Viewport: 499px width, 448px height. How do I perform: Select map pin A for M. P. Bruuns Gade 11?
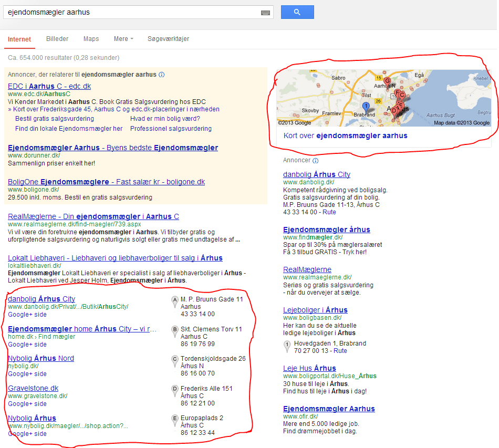[175, 301]
